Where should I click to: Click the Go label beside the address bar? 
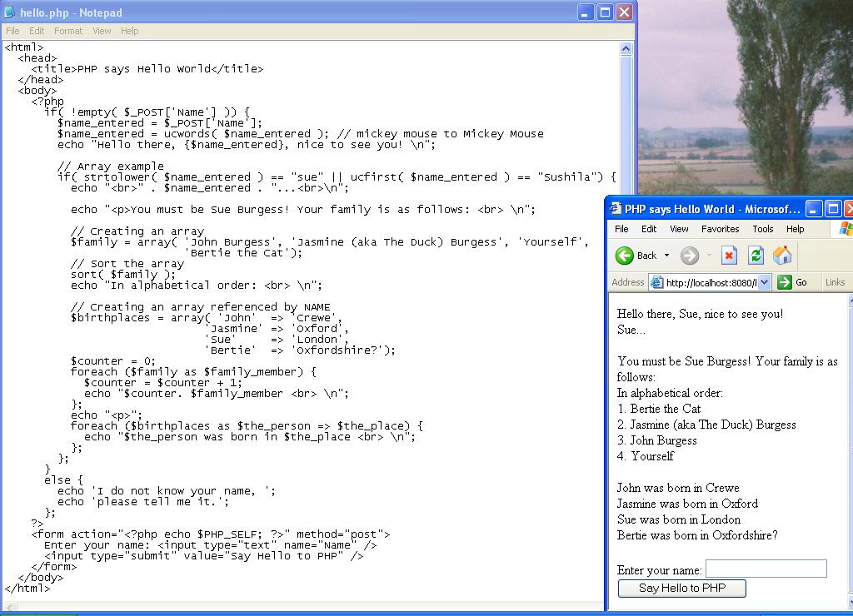801,282
